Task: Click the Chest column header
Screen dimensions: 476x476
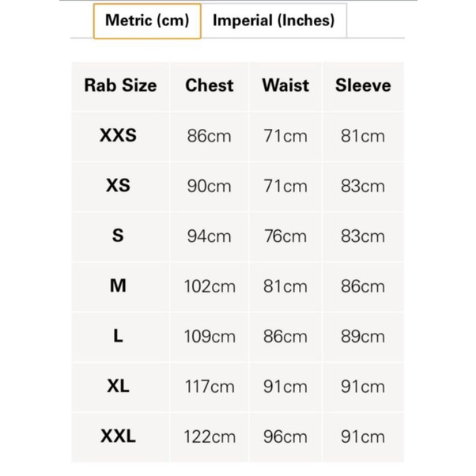Action: point(210,85)
